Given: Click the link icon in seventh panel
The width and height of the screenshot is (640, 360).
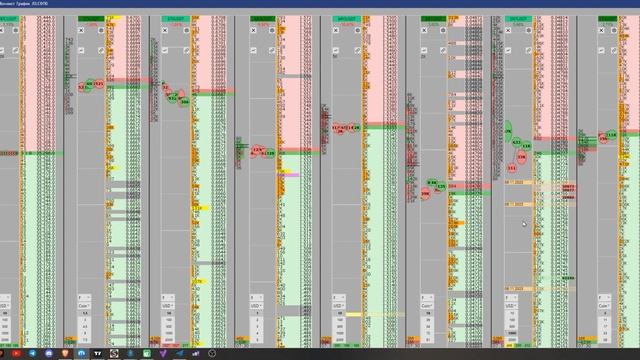Looking at the screenshot, I should click(529, 50).
